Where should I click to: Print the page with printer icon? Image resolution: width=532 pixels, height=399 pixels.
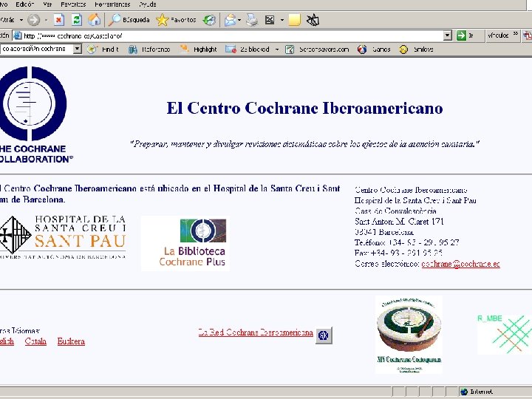(252, 20)
